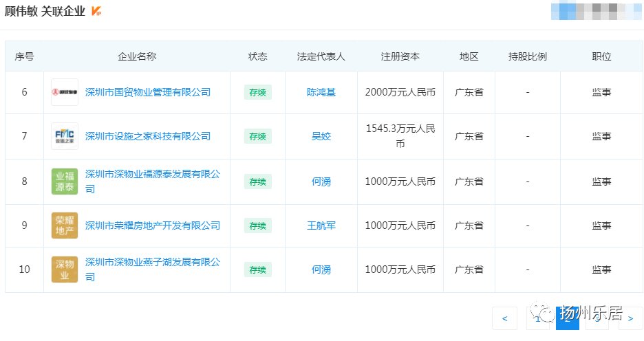Select the 1545.3万元人民币 capital cell
The height and width of the screenshot is (341, 644).
point(400,136)
